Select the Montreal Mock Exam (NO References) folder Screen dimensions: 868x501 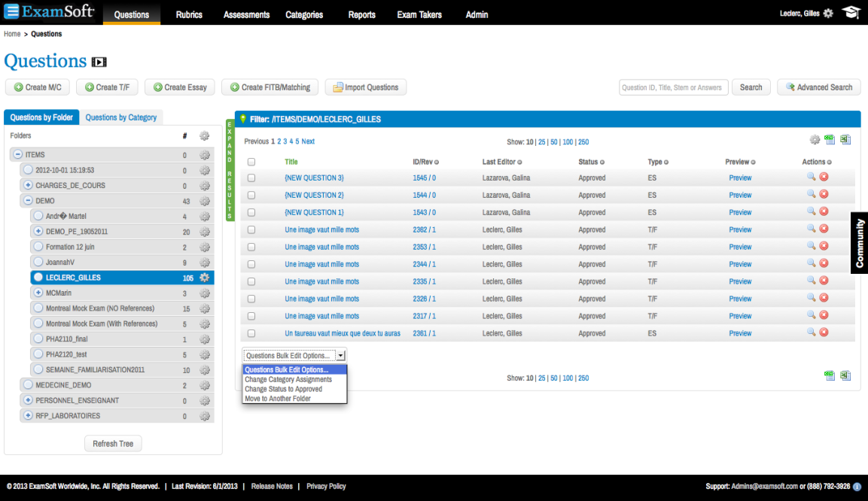(100, 308)
